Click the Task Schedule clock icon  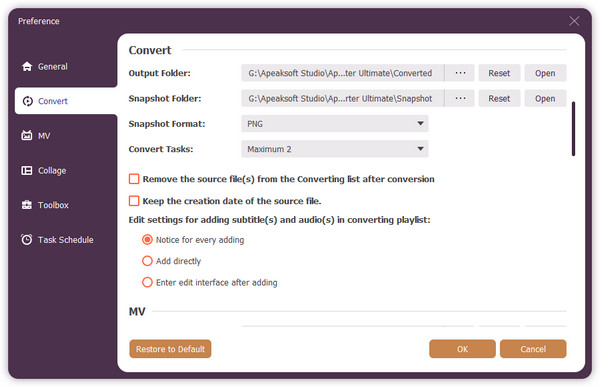27,240
